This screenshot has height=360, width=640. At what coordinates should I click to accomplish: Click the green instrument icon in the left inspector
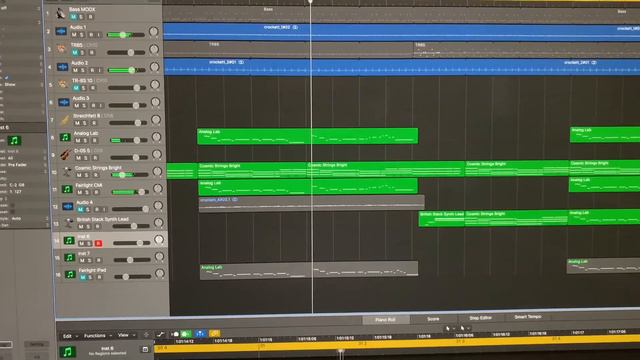tap(14, 140)
